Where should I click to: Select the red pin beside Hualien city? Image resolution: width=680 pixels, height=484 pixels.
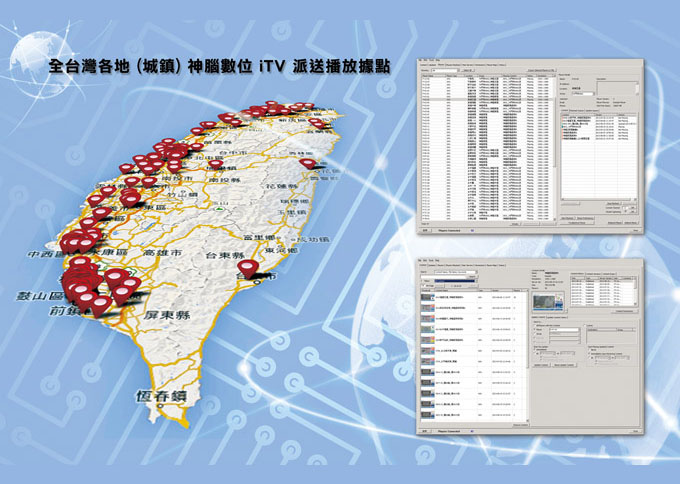(x=308, y=164)
